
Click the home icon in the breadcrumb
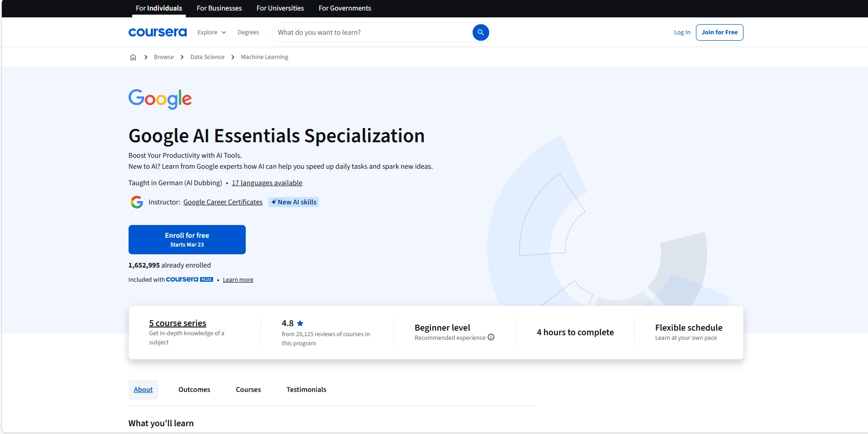(133, 57)
